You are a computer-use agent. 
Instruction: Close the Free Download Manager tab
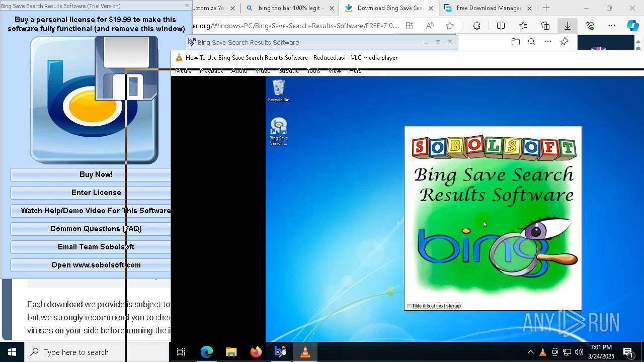coord(529,8)
